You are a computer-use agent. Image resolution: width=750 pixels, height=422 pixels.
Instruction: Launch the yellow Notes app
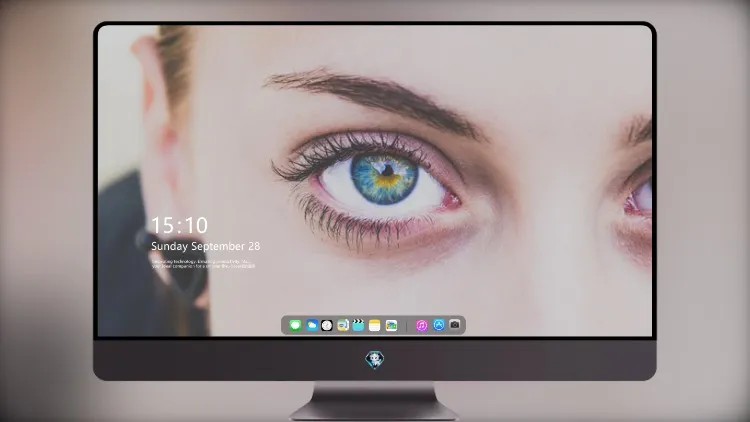pos(375,325)
